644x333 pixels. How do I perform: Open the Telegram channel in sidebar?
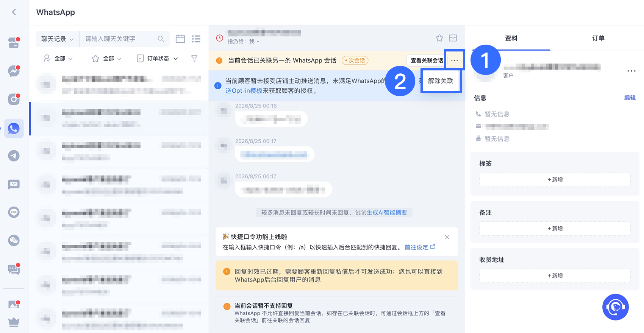pos(14,156)
